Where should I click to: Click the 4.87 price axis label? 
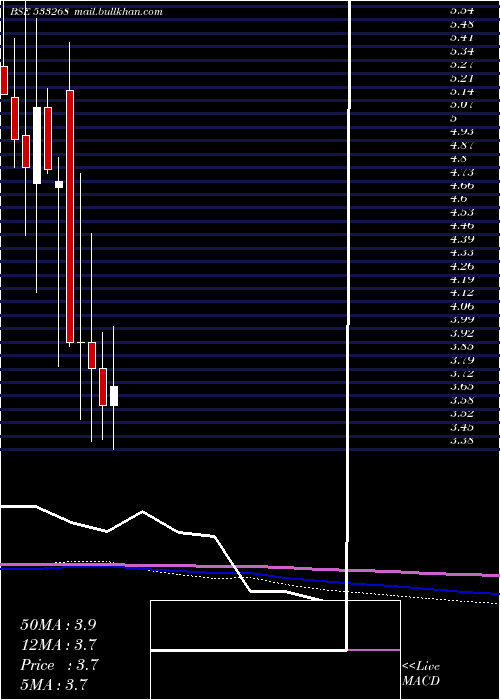462,145
